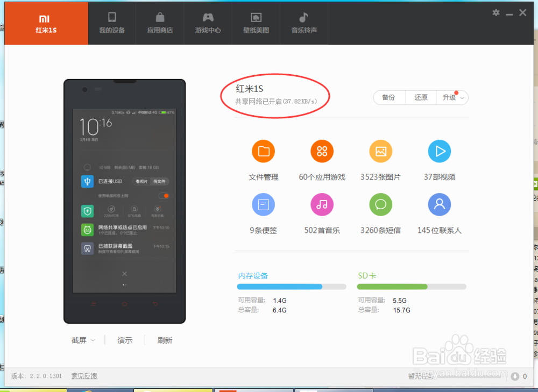Click the 红米1S device name heading

click(250, 89)
